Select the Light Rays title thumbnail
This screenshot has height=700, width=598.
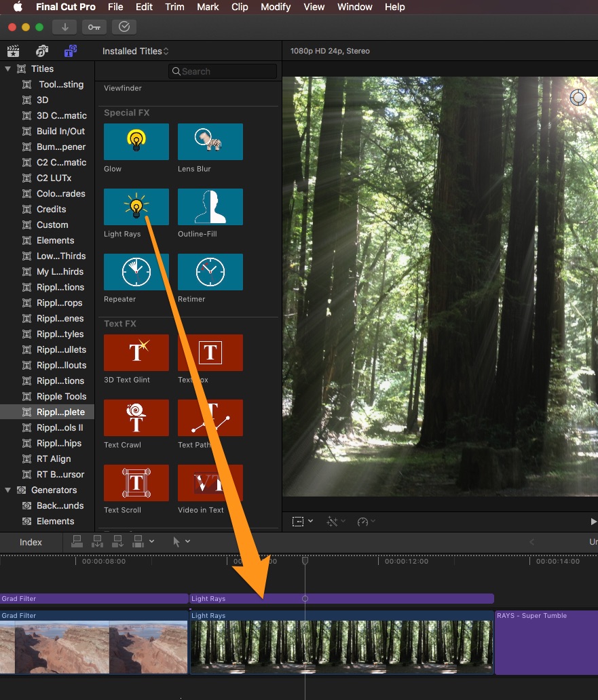tap(136, 207)
